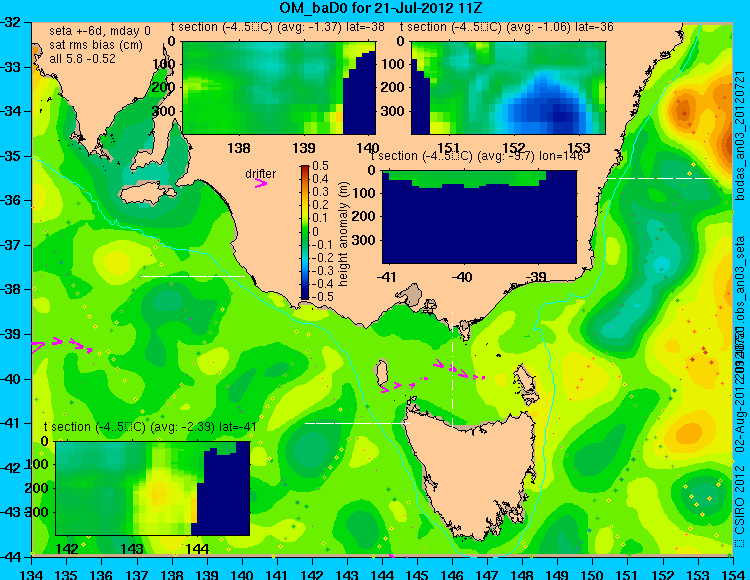This screenshot has width=750, height=580.
Task: Click the 150 longitude tick label on bottom axis
Action: pos(593,574)
